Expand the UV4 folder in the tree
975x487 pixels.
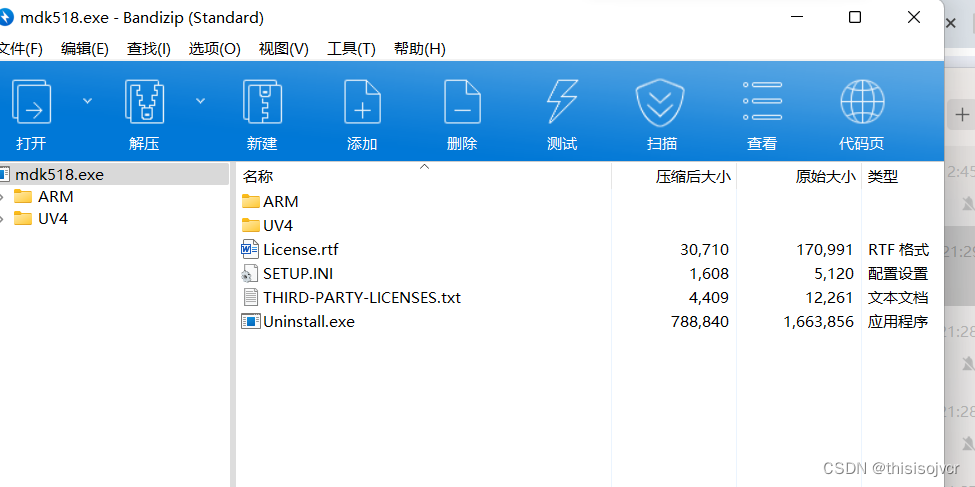pos(2,219)
